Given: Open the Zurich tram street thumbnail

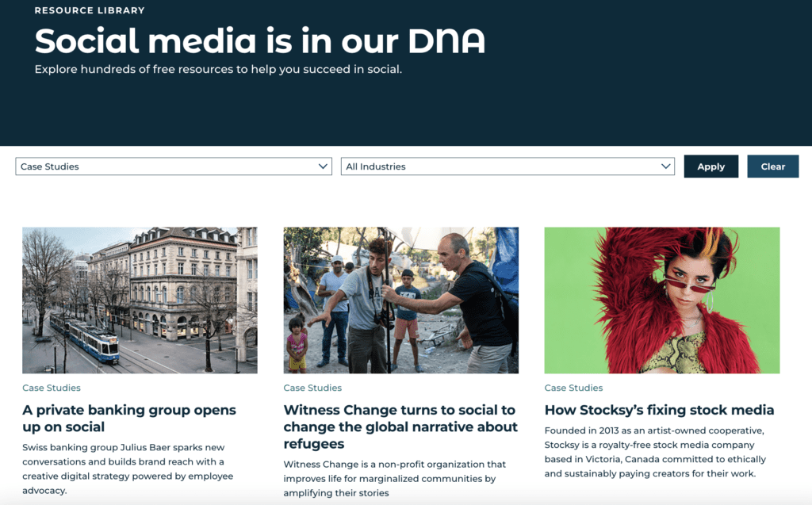Looking at the screenshot, I should (140, 300).
